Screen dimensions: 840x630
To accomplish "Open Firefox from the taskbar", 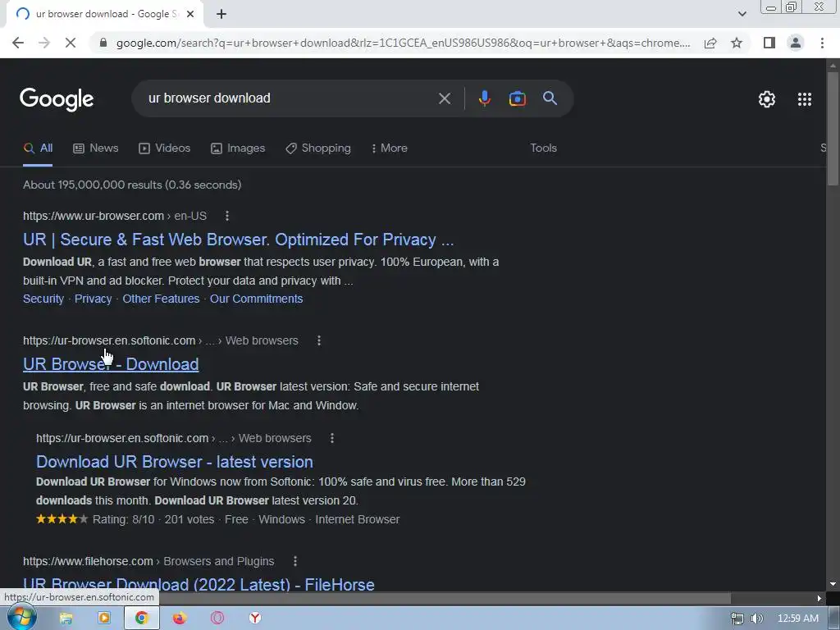I will [179, 619].
